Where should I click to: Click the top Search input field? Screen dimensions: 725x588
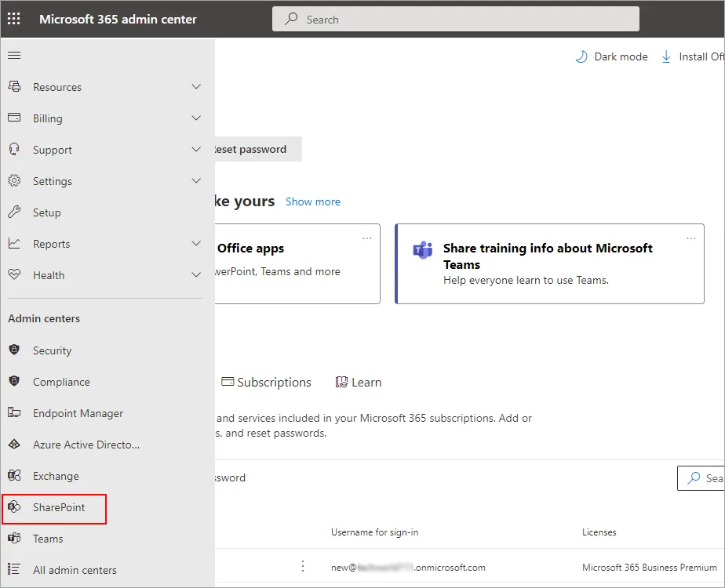click(x=455, y=19)
